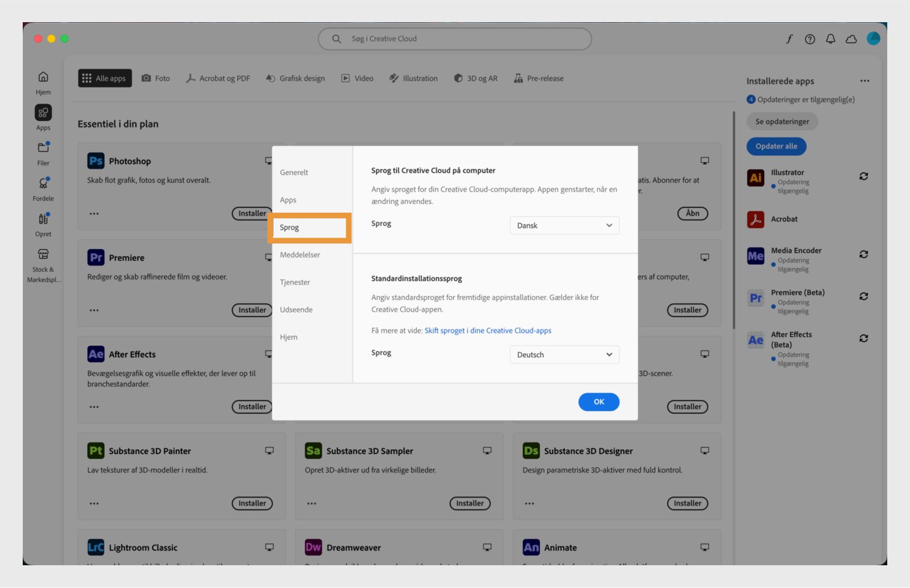
Task: Update After Effects (Beta) via refresh icon
Action: (x=863, y=338)
